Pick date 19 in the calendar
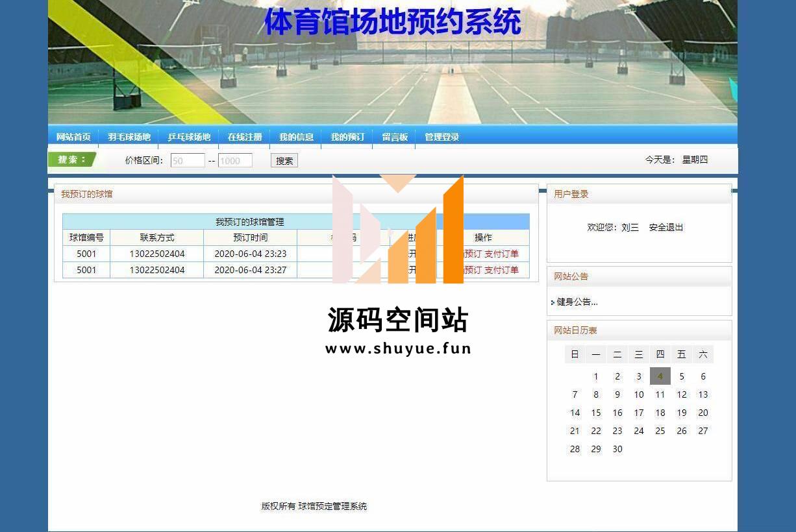Viewport: 796px width, 532px height. point(682,413)
